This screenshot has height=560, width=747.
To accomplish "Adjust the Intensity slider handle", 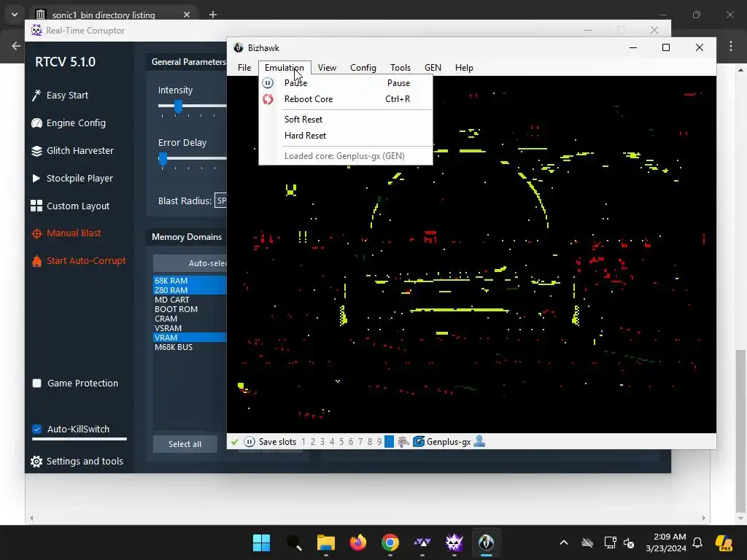I will pyautogui.click(x=178, y=106).
